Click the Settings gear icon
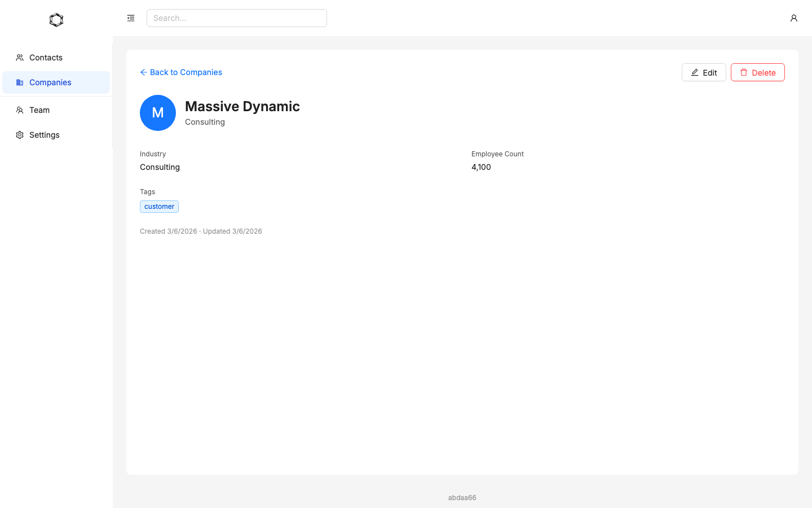This screenshot has height=508, width=812. 20,135
